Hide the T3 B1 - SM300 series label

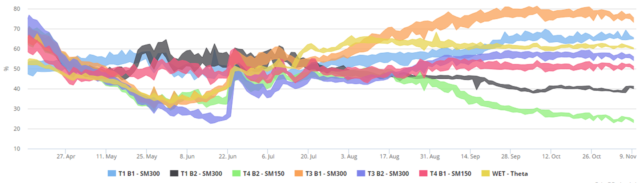[x=326, y=173]
